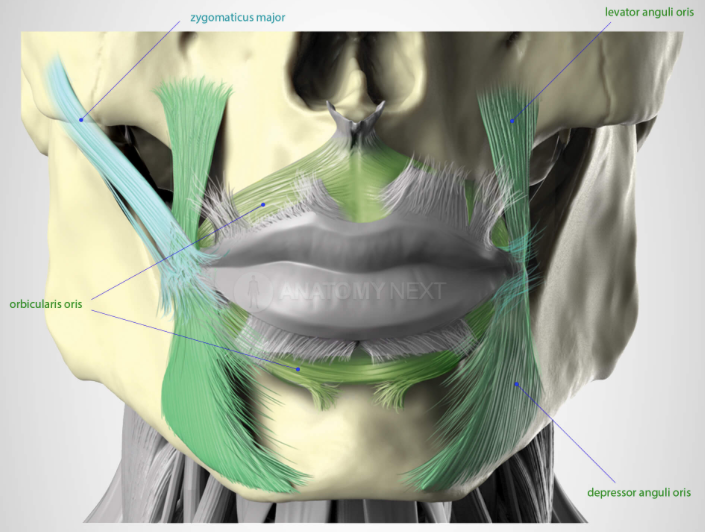Select the marker dot on depressor anguli oris
This screenshot has width=705, height=532.
517,384
